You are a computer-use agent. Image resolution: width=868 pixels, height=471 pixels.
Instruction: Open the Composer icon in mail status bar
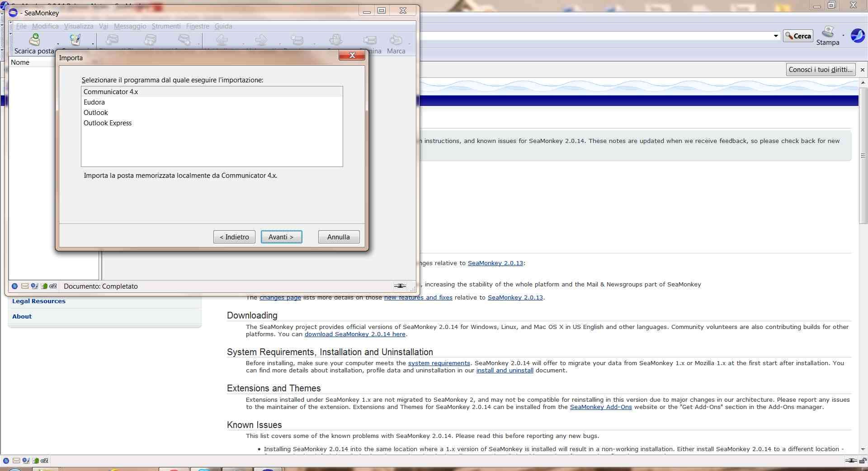point(34,286)
